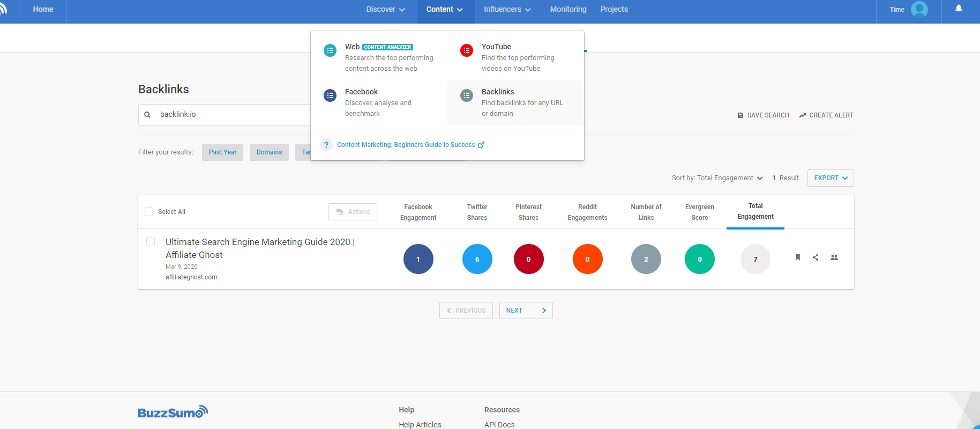Open the user profile avatar

(919, 9)
